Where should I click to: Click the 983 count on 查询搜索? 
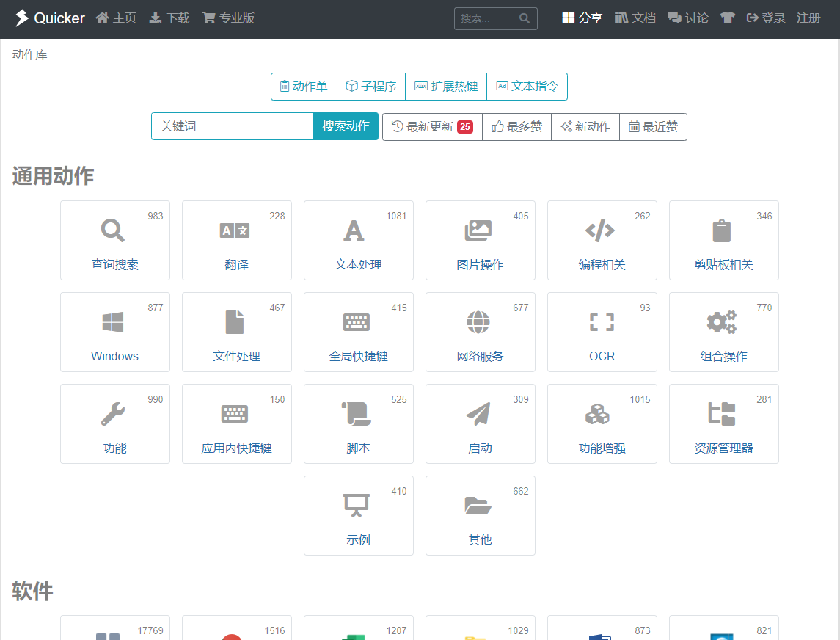pos(156,216)
